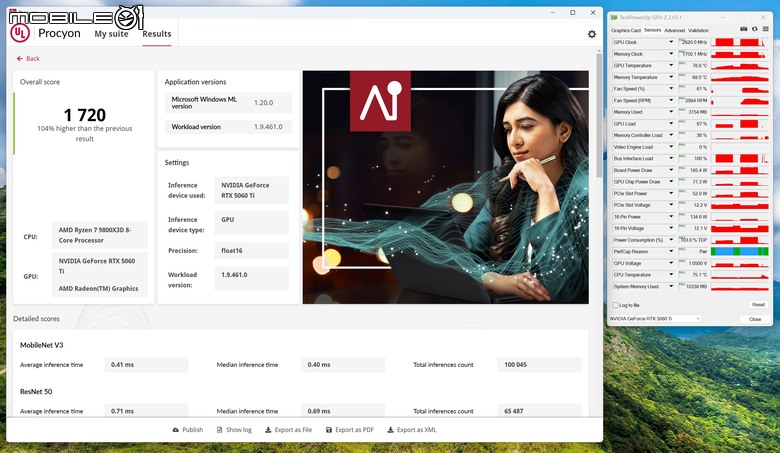Expand CPU Temperature sensor dropdown

pos(671,275)
